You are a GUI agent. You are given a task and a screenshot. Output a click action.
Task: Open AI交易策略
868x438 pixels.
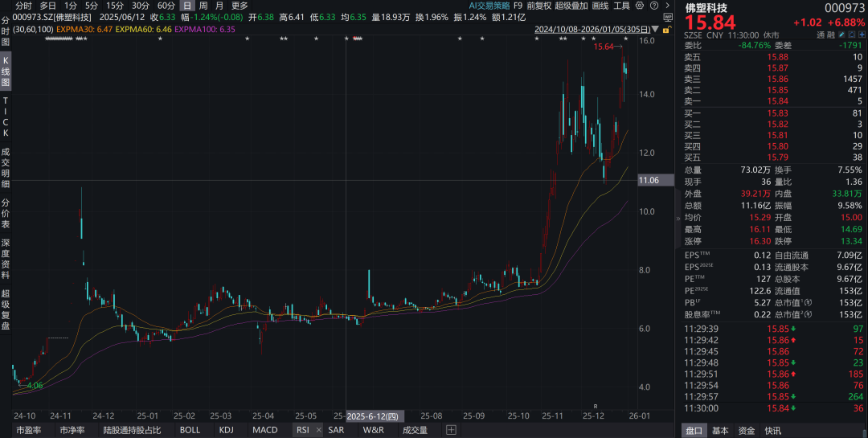click(489, 6)
